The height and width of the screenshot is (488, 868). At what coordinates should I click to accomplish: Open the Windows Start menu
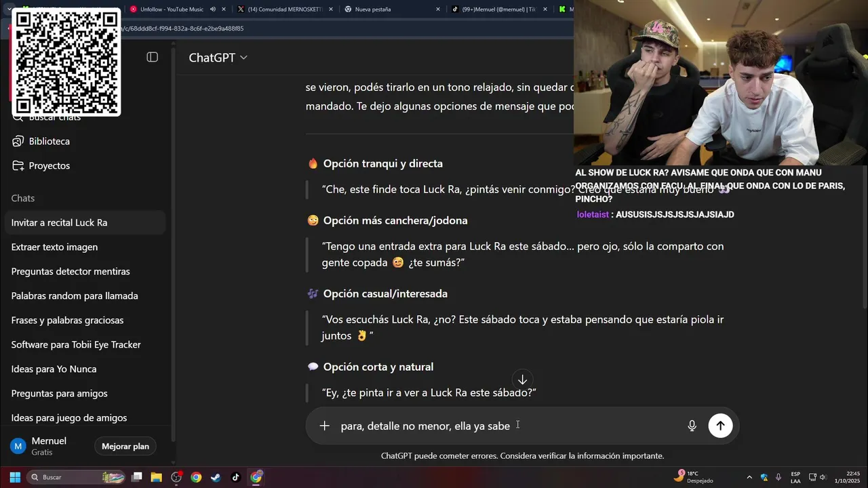click(14, 477)
